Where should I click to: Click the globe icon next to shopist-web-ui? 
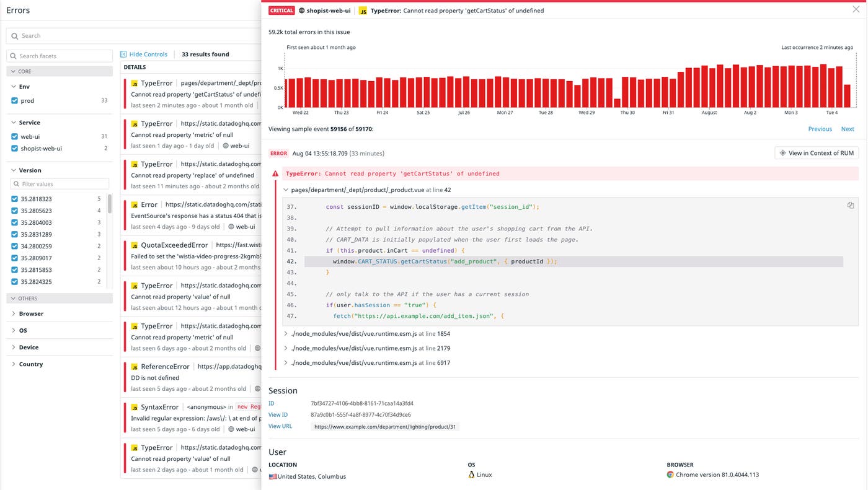point(302,11)
